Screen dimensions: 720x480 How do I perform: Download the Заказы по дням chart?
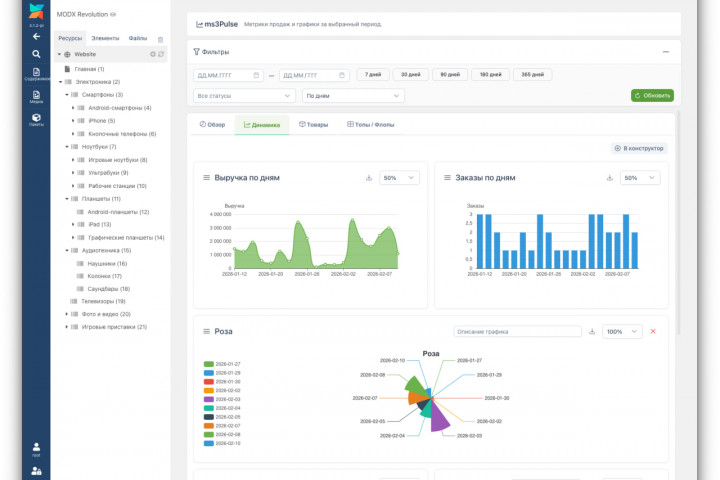coord(610,178)
